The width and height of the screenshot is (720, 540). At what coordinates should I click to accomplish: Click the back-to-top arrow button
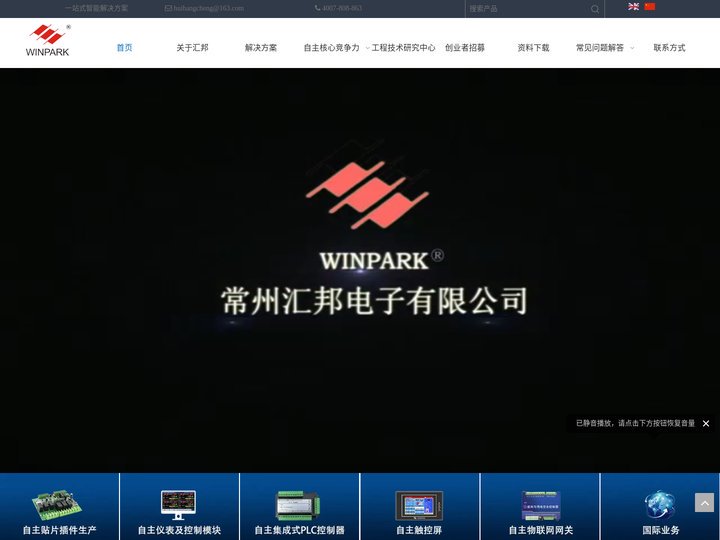click(x=704, y=503)
